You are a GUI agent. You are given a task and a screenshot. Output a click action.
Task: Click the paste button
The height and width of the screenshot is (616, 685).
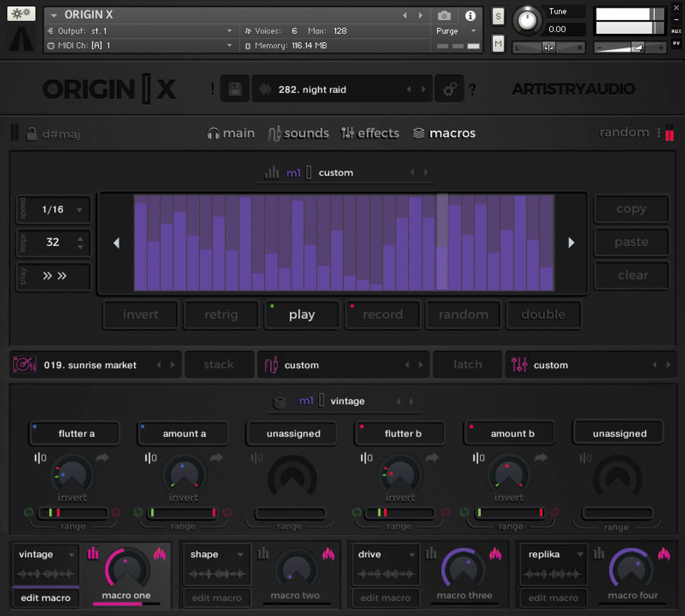tap(631, 242)
